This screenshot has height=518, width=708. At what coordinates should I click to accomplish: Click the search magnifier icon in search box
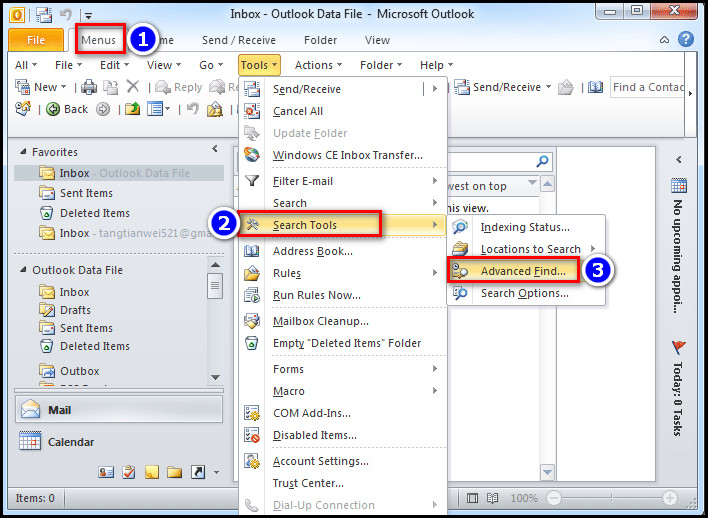[542, 161]
